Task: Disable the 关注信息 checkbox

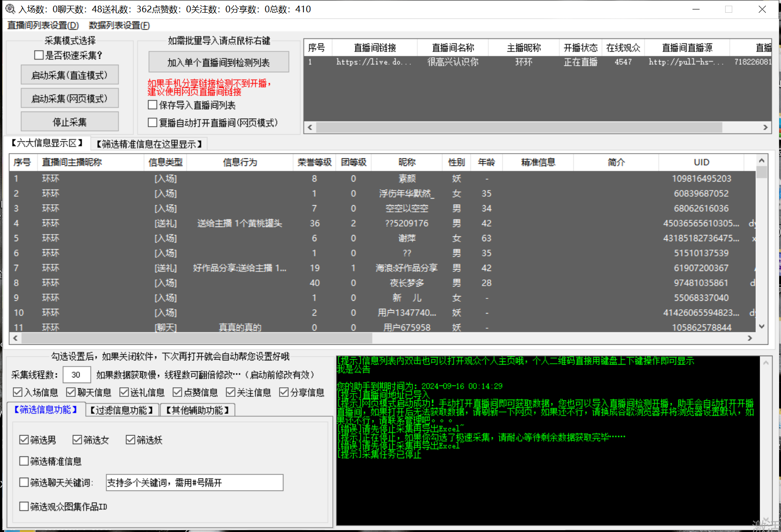Action: point(231,392)
